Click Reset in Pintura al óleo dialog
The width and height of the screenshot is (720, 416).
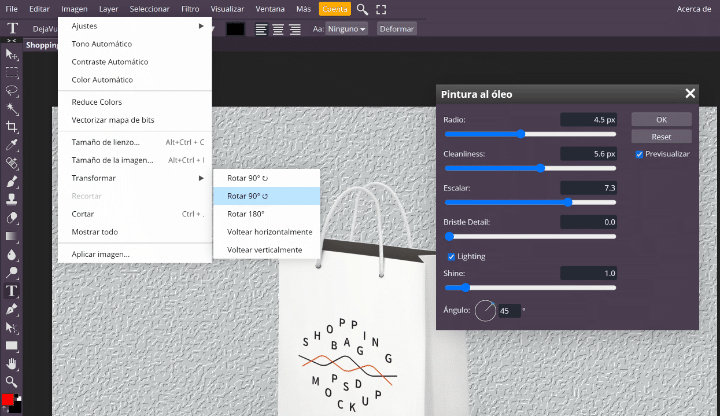tap(661, 136)
